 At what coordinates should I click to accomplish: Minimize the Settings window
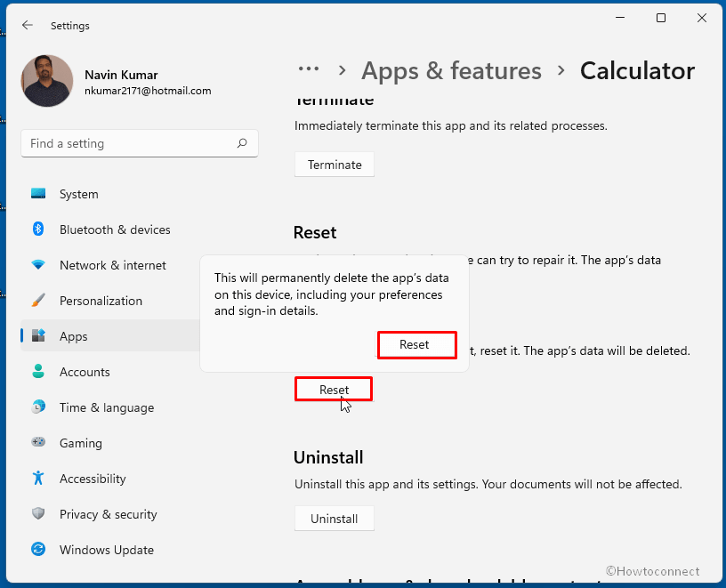[620, 18]
